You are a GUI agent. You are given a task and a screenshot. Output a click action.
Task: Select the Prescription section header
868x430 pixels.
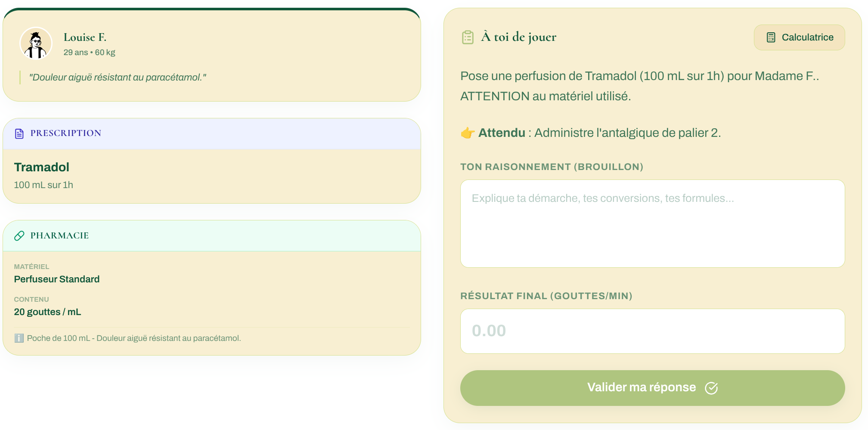[65, 133]
